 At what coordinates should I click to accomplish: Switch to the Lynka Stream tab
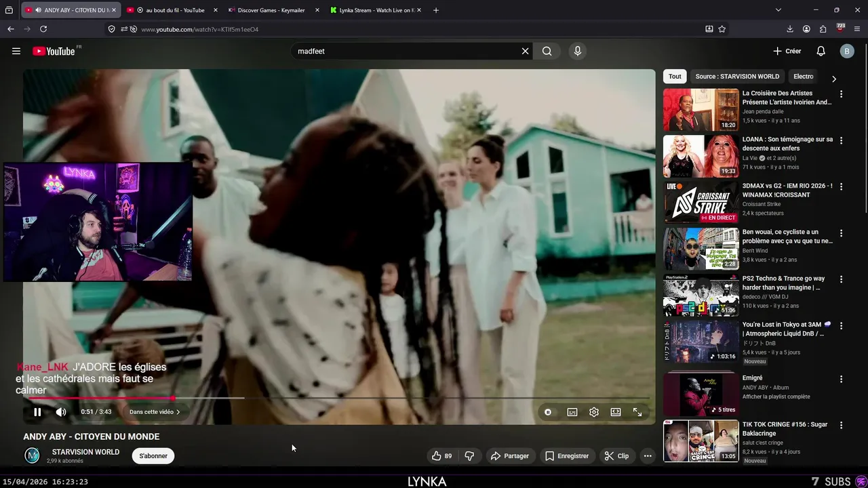[374, 10]
